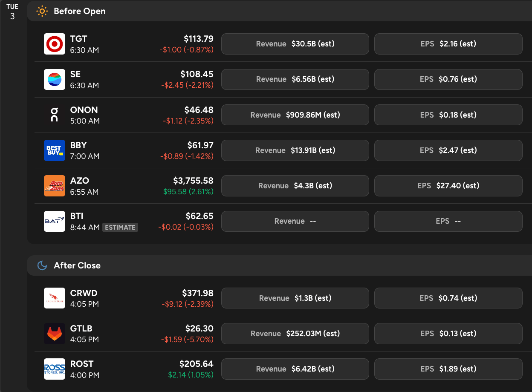Open the SE ticker symbol
This screenshot has height=392, width=532.
pyautogui.click(x=75, y=75)
